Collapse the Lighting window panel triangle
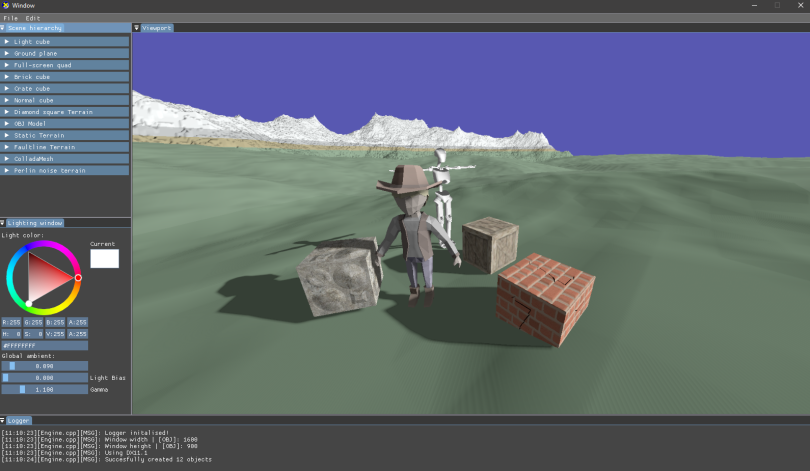 [x=3, y=222]
